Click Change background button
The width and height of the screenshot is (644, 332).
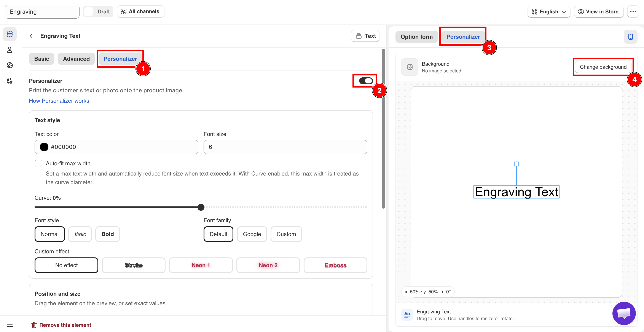point(603,67)
